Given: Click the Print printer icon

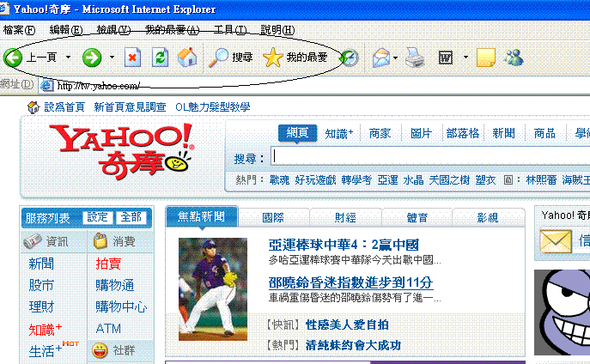Looking at the screenshot, I should coord(415,58).
